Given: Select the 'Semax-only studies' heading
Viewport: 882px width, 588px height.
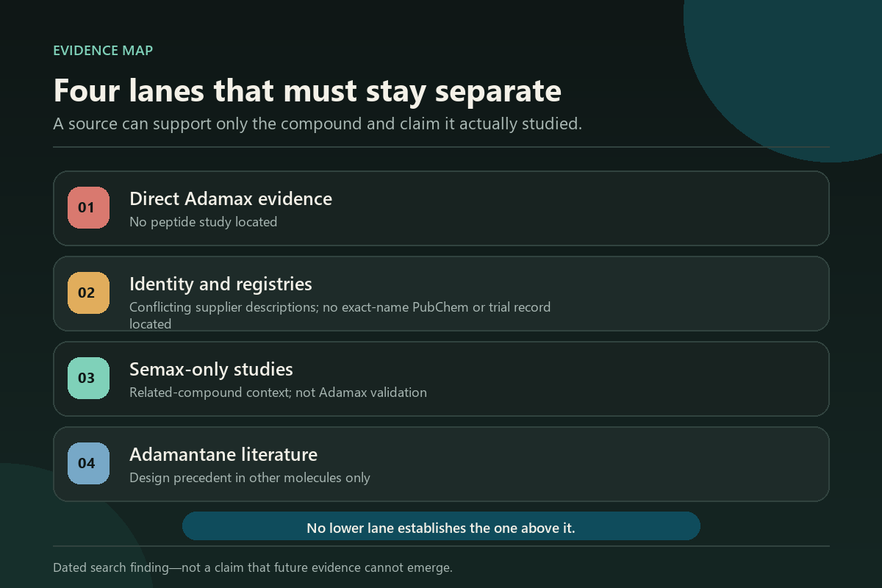Looking at the screenshot, I should point(211,369).
